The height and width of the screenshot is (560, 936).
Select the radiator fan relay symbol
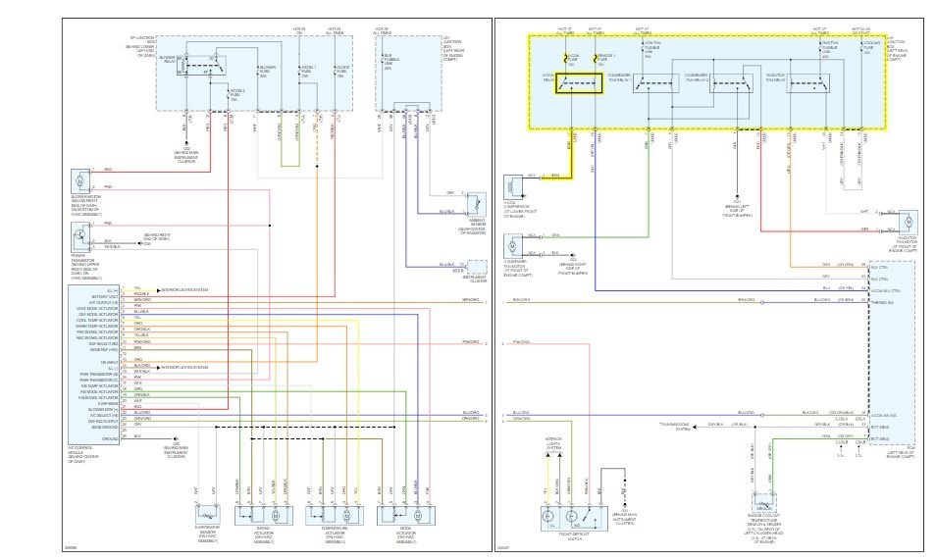tap(808, 83)
